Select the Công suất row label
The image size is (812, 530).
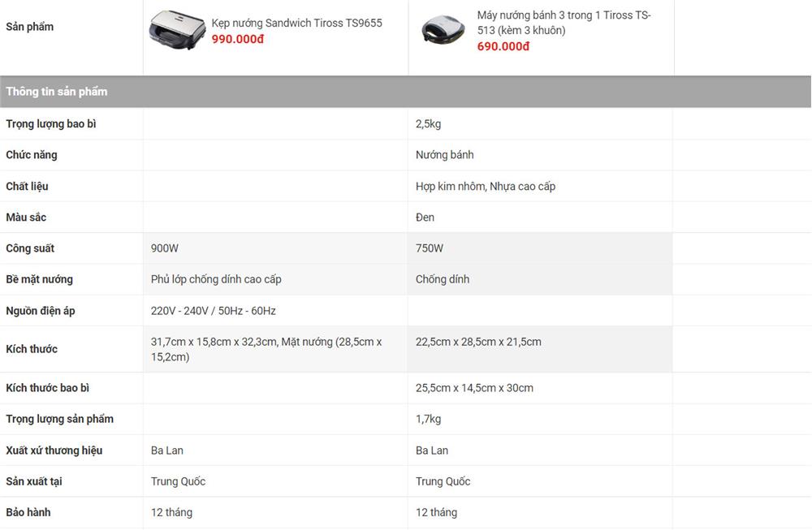pyautogui.click(x=30, y=248)
